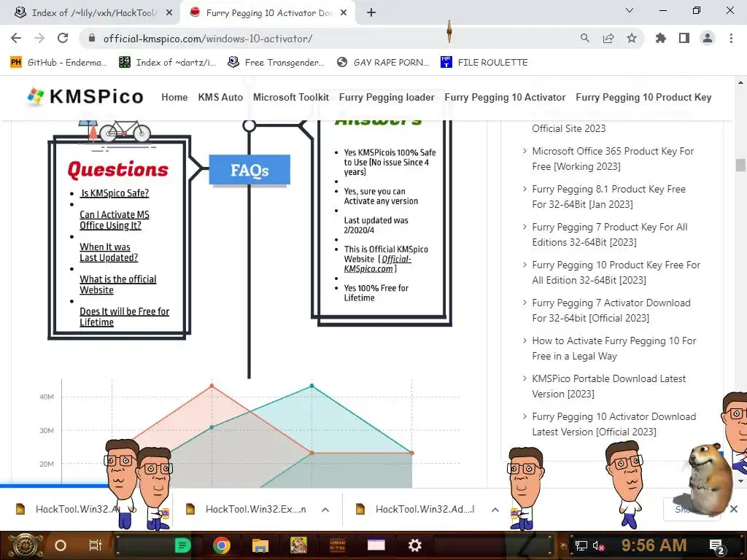Image resolution: width=747 pixels, height=560 pixels.
Task: Click the scrollbar up arrow
Action: point(740,82)
